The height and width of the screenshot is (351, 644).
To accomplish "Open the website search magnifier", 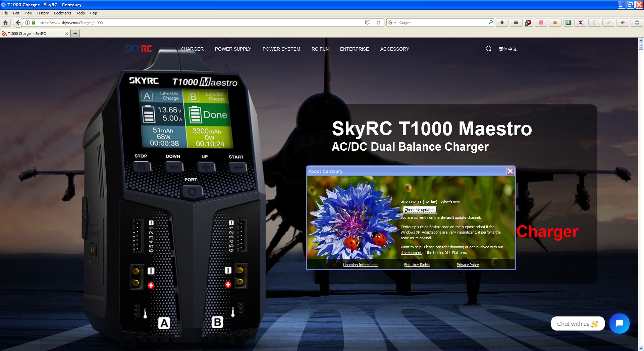I will [489, 49].
